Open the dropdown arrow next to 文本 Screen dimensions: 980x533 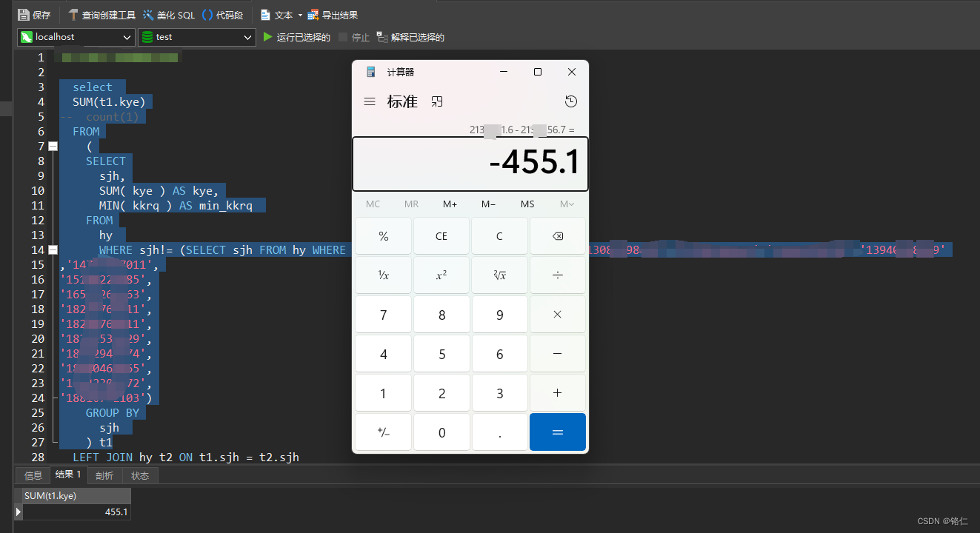point(300,15)
